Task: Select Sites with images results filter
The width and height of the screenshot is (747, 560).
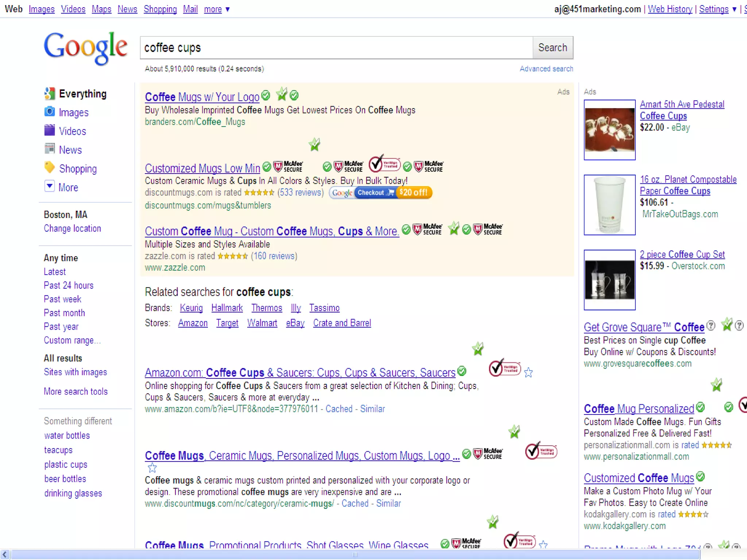Action: (x=75, y=372)
